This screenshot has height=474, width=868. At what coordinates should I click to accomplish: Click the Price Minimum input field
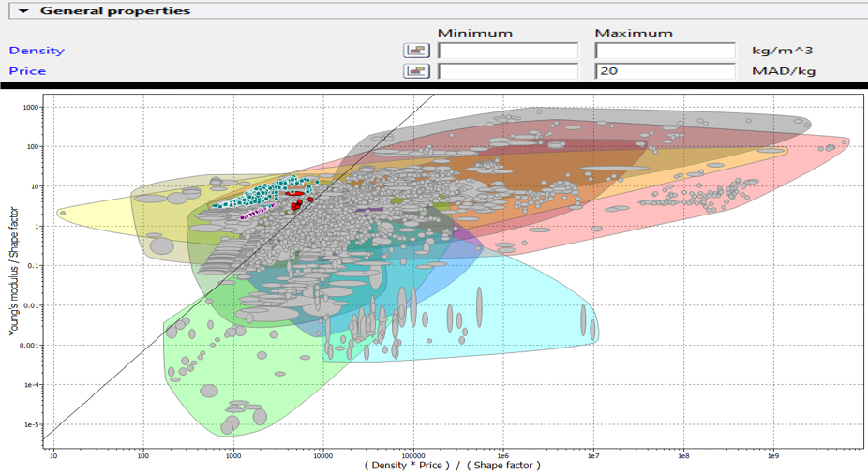coord(508,71)
